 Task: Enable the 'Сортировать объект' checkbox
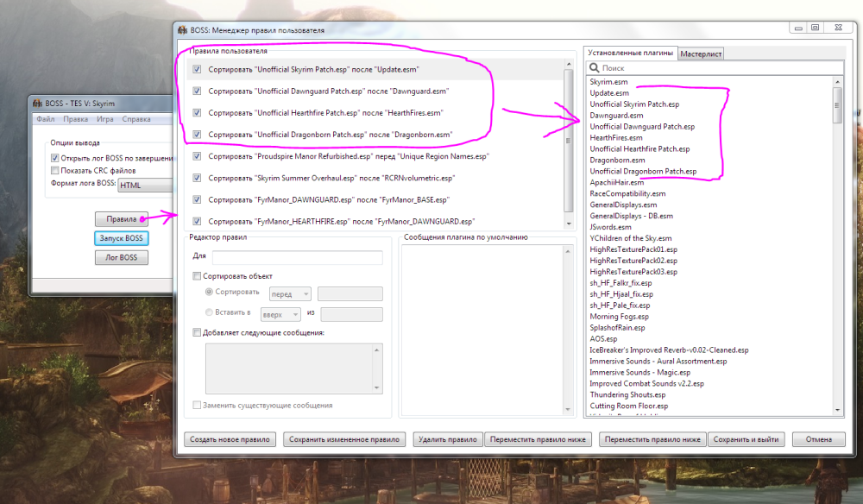pos(197,276)
